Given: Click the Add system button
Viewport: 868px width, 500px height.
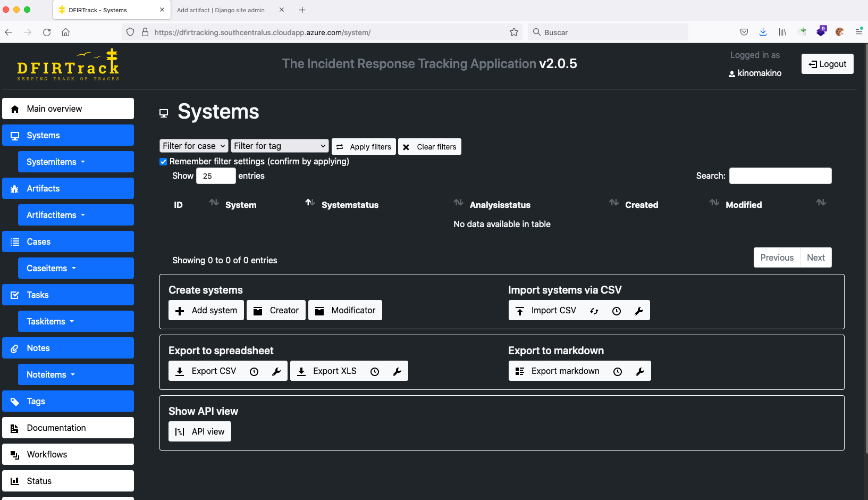Looking at the screenshot, I should [206, 311].
